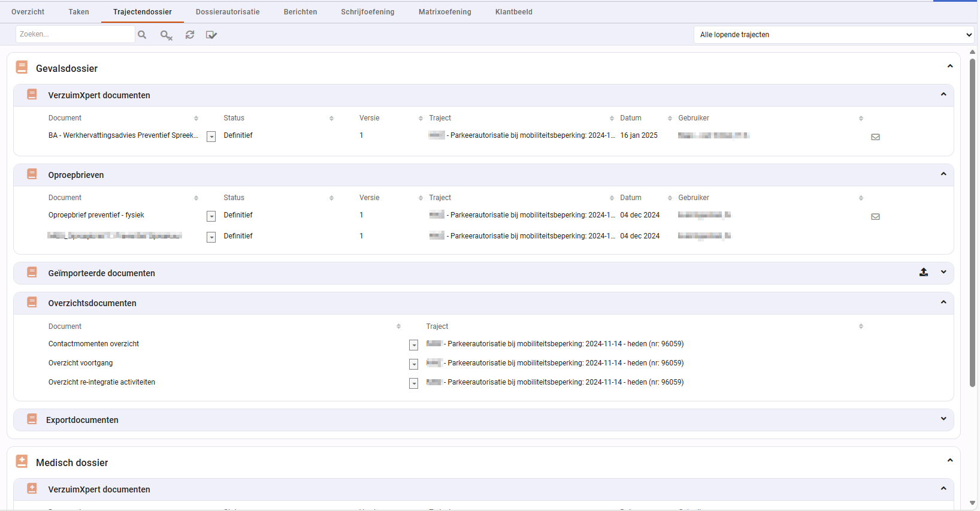Open dropdown for Overzicht re-integratie activiteiten
This screenshot has height=511, width=980.
point(413,383)
